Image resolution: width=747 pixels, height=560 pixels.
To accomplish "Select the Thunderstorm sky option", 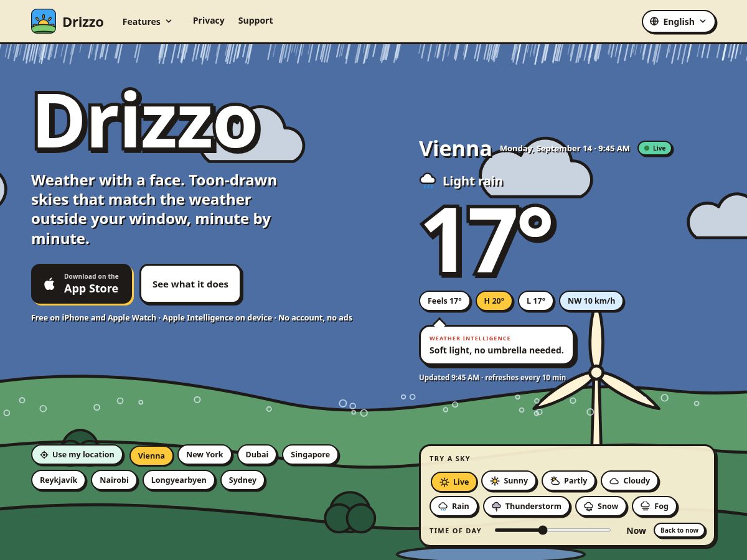I will click(526, 506).
